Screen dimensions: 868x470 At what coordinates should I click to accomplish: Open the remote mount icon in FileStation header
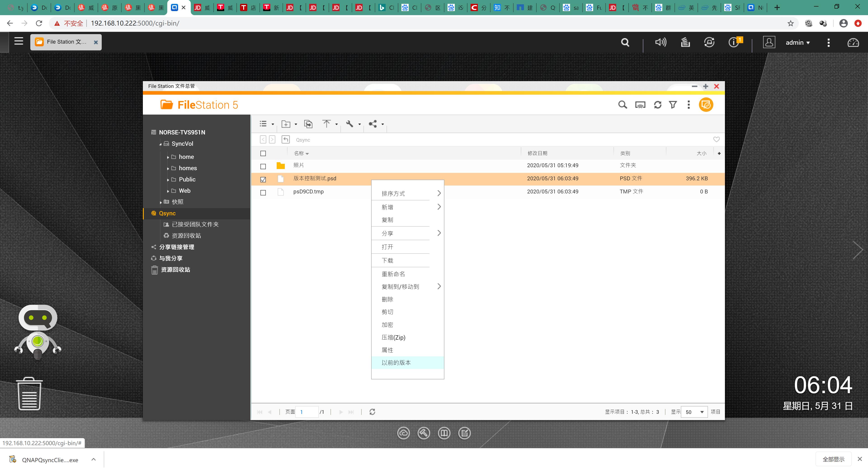tap(640, 105)
